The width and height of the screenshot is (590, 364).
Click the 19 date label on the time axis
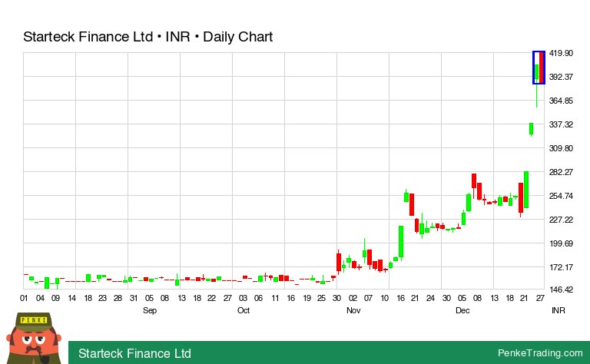pos(307,298)
